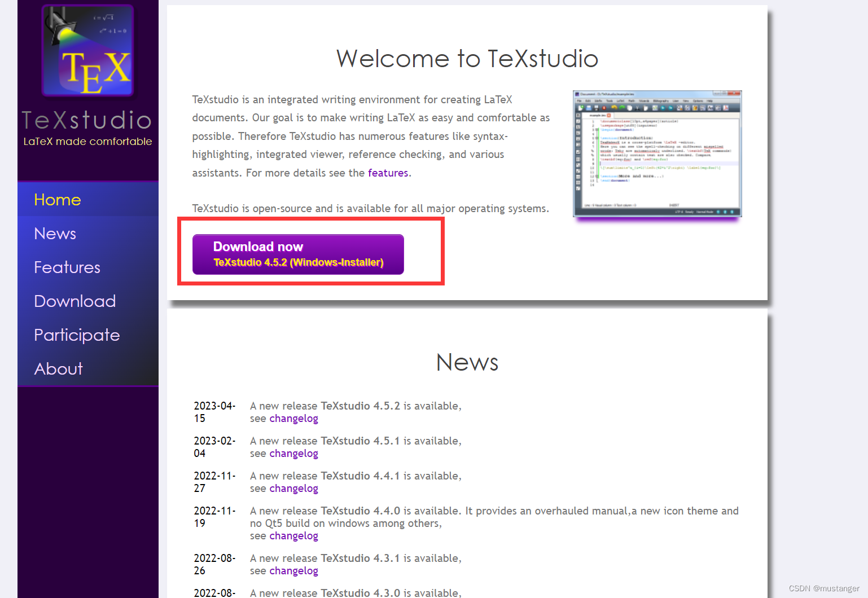Select the 2023-04-15 release date entry
This screenshot has width=868, height=598.
[x=214, y=412]
